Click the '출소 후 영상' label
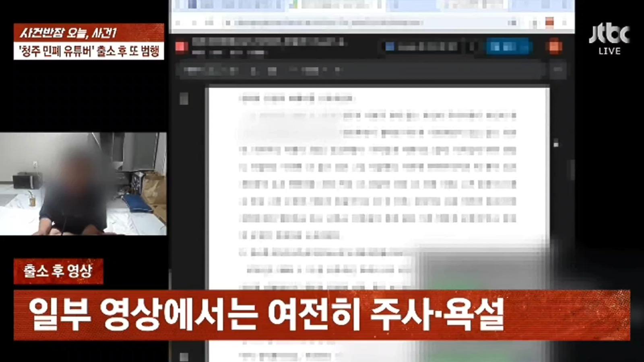The width and height of the screenshot is (644, 362). (58, 271)
